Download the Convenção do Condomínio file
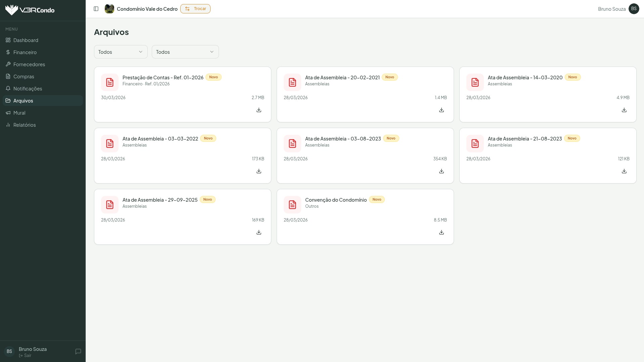 point(441,232)
